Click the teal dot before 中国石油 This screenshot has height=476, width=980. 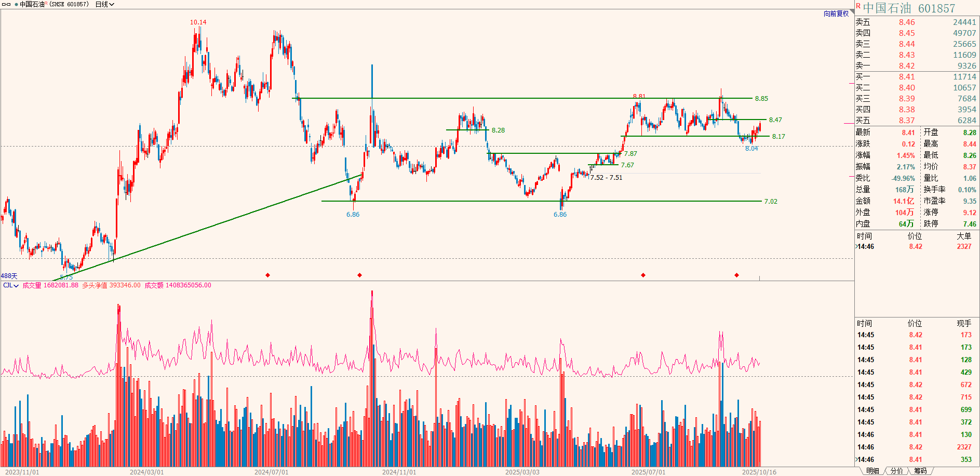[17, 4]
